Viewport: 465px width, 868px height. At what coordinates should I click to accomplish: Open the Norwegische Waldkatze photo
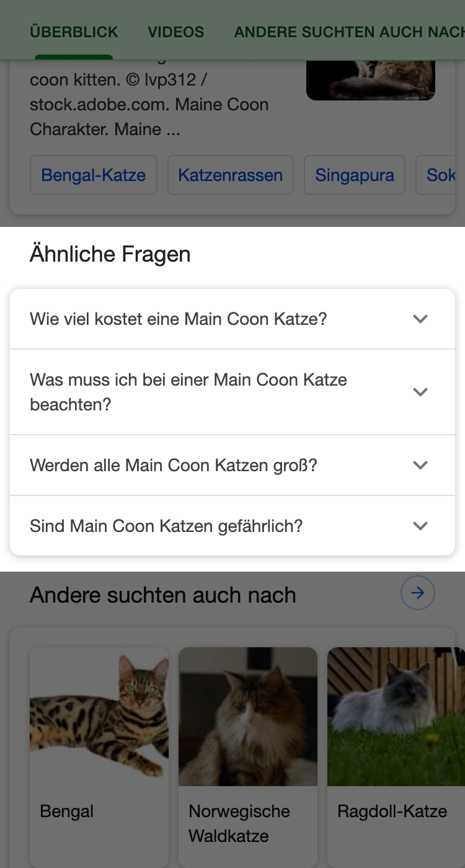click(248, 716)
